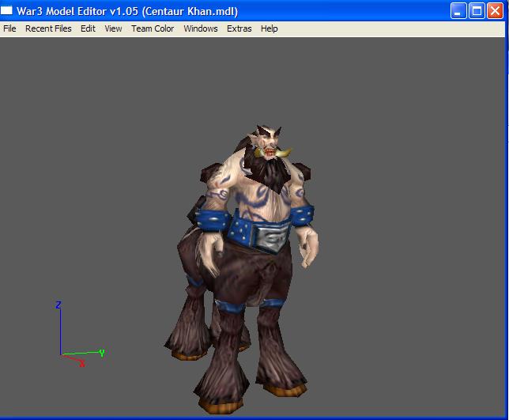This screenshot has width=509, height=420.
Task: Minimize the War3 Model Editor window
Action: click(458, 11)
